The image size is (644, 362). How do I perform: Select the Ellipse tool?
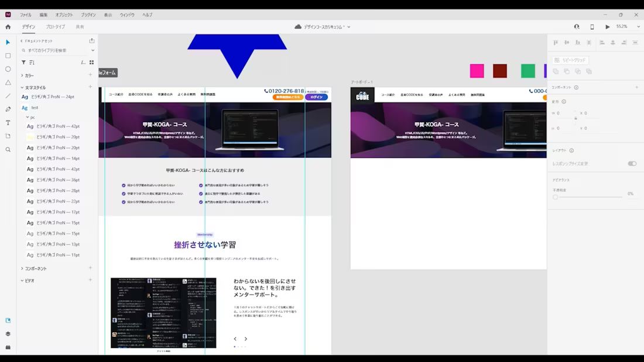(x=8, y=69)
